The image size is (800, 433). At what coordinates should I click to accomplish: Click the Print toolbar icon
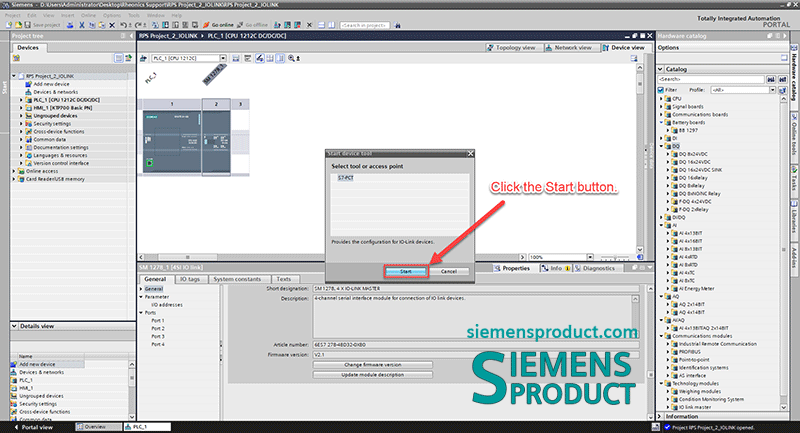coord(70,24)
